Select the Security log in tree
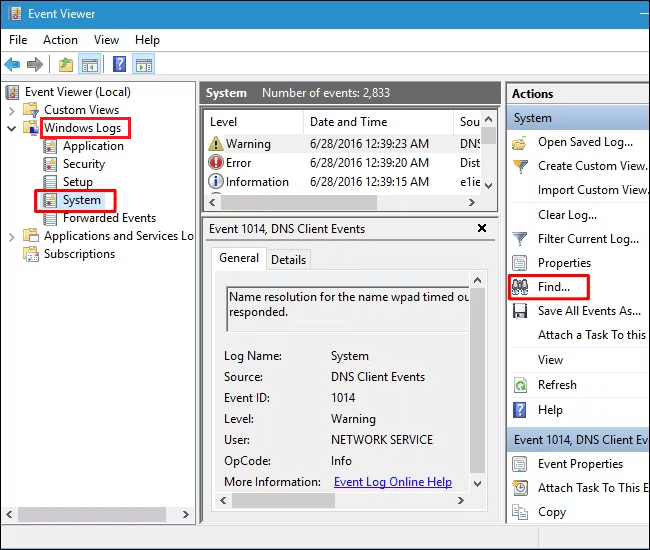 pyautogui.click(x=83, y=164)
